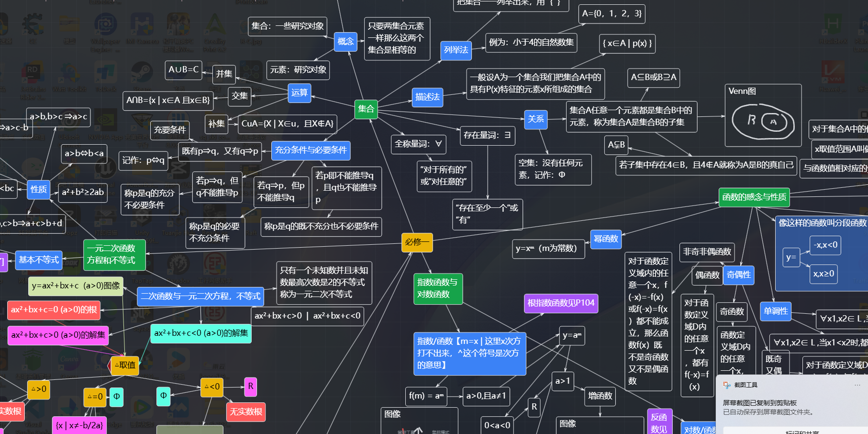Select the blue 充分条件与必要条件 node
The width and height of the screenshot is (868, 434).
click(x=311, y=150)
